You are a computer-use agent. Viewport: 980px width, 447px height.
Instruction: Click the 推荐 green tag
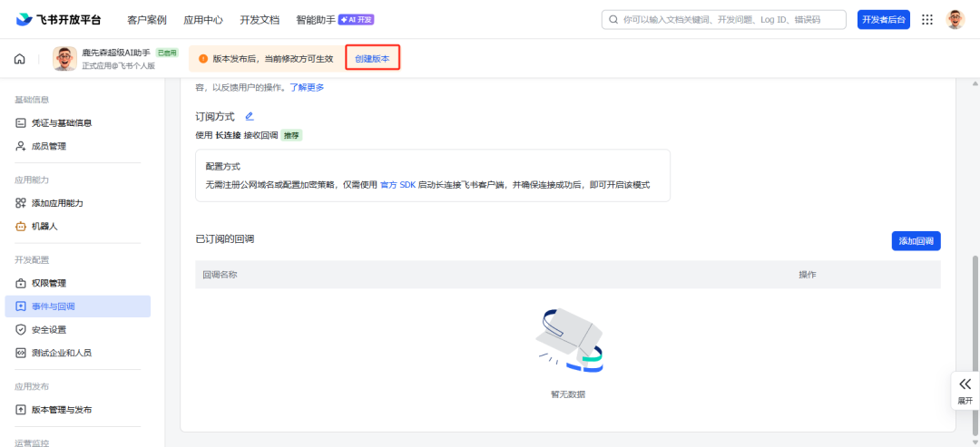click(291, 135)
